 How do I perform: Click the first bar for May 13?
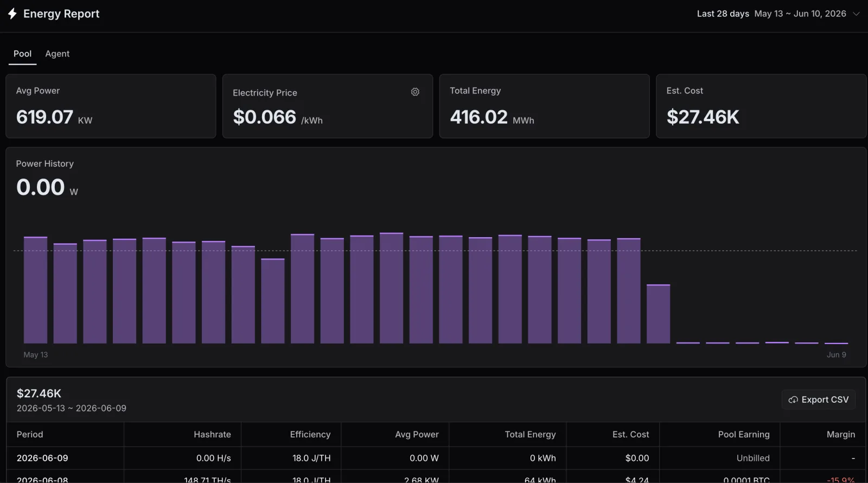click(35, 290)
